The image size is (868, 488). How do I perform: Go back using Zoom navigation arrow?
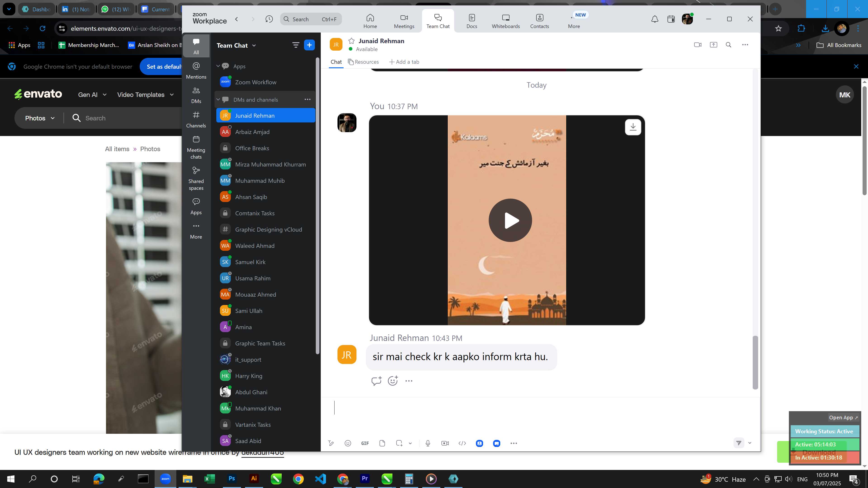pos(236,19)
